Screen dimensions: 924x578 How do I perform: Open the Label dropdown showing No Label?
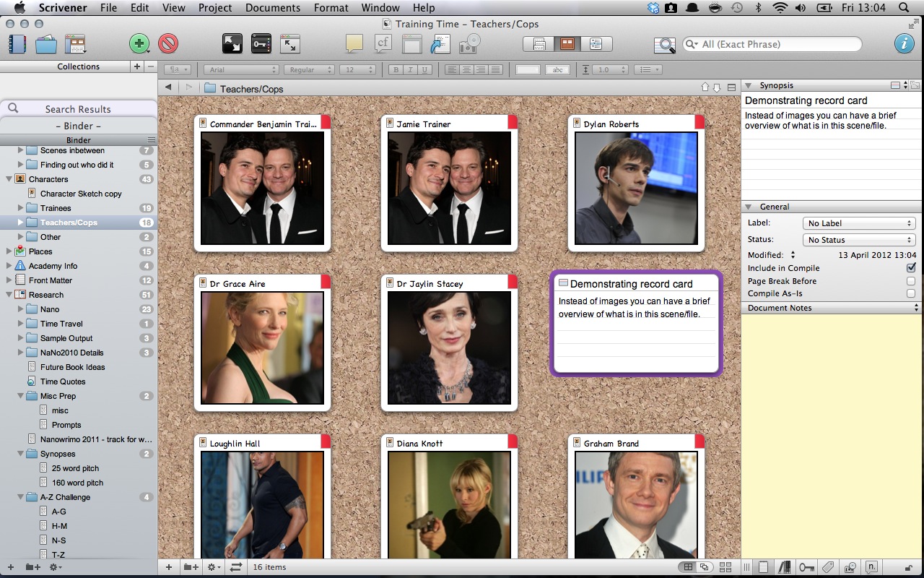click(x=859, y=223)
